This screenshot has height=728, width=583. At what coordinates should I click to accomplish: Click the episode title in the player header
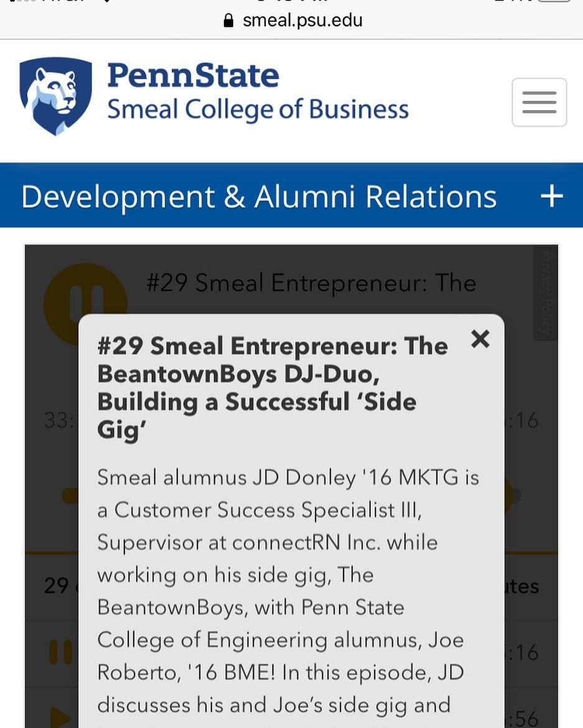click(311, 283)
